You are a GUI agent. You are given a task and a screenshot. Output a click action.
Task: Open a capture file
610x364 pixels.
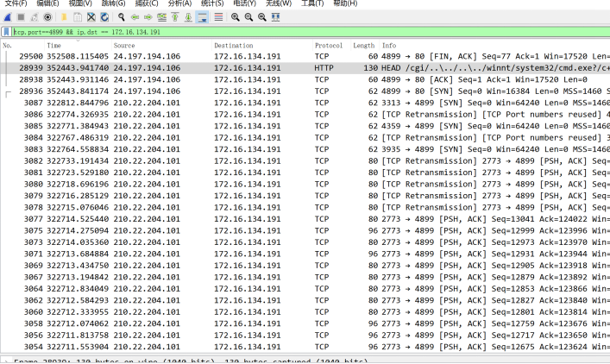tap(64, 17)
